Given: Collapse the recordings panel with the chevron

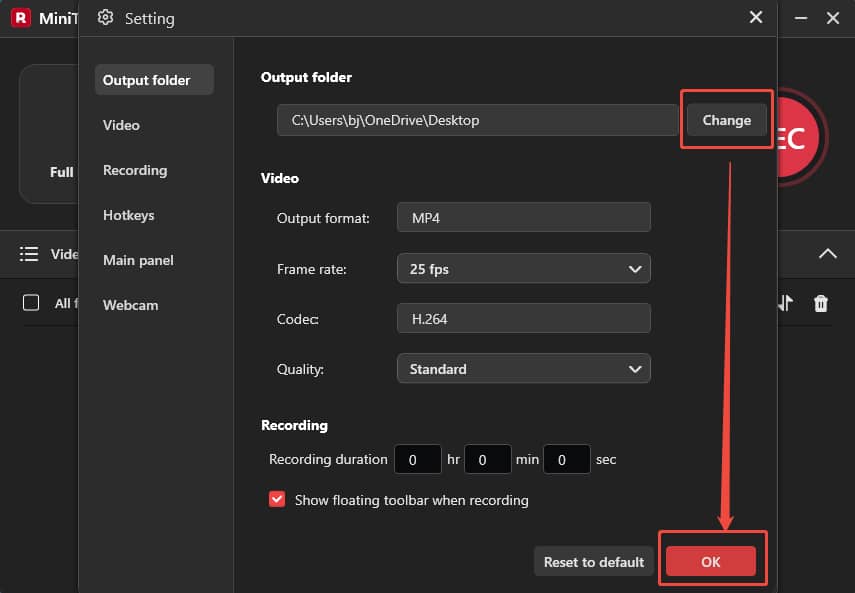Looking at the screenshot, I should [x=828, y=254].
